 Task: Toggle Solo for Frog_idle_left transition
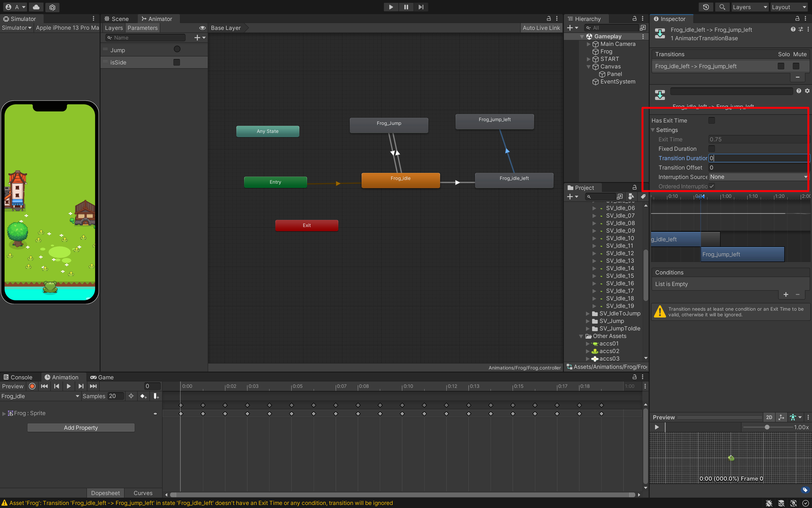[781, 66]
